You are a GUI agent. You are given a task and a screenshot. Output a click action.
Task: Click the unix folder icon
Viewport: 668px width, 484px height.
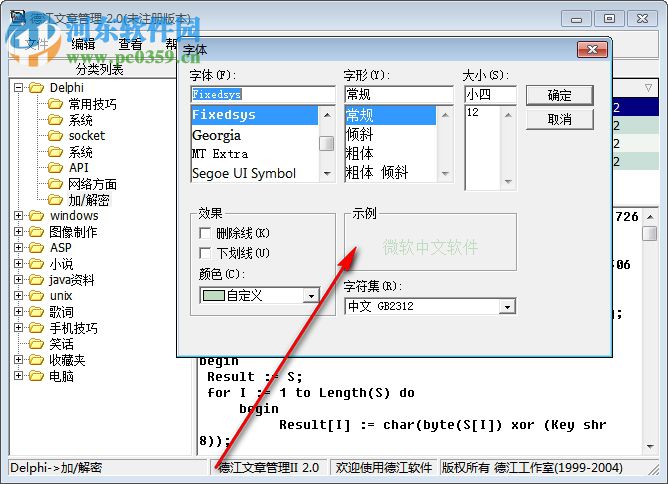pyautogui.click(x=37, y=296)
